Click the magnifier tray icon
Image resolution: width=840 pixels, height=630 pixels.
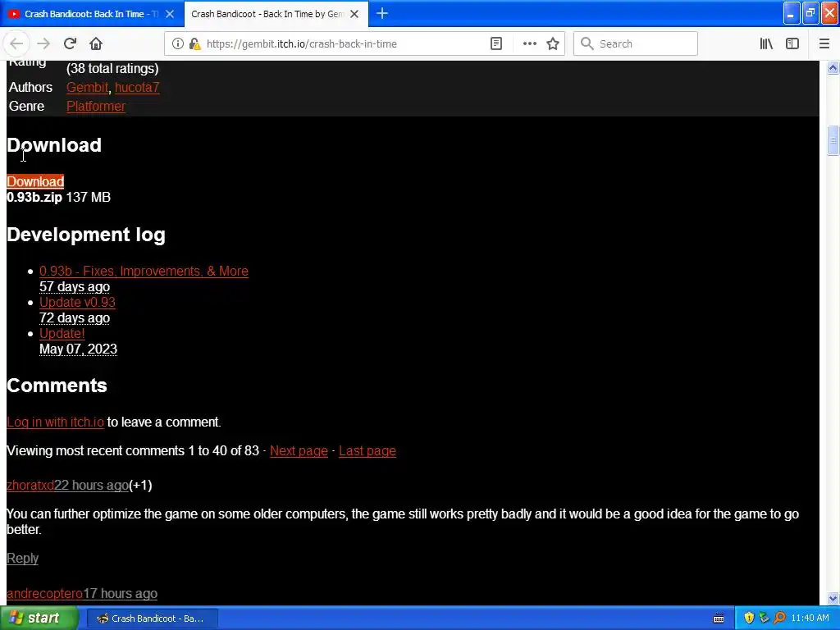click(779, 619)
